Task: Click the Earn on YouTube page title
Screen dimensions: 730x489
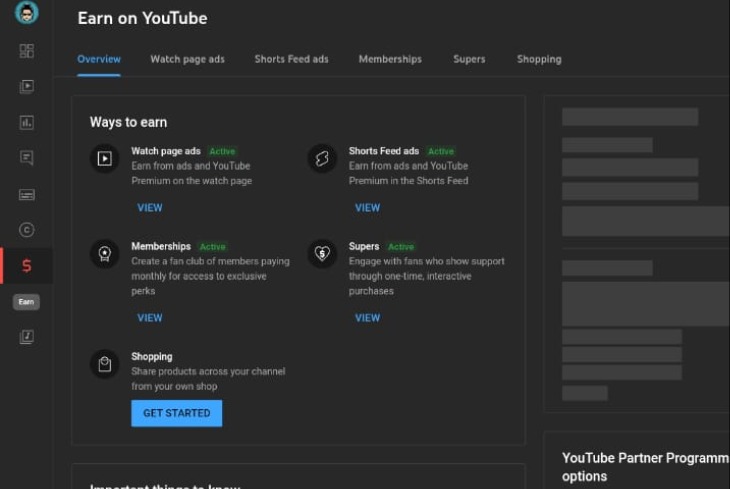Action: tap(142, 18)
